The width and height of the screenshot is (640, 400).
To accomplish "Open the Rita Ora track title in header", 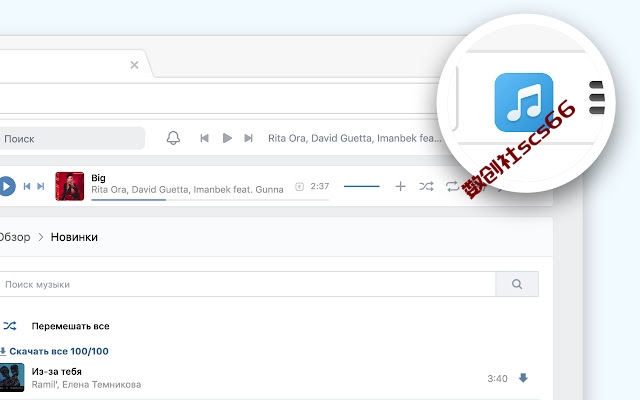I will coord(355,138).
